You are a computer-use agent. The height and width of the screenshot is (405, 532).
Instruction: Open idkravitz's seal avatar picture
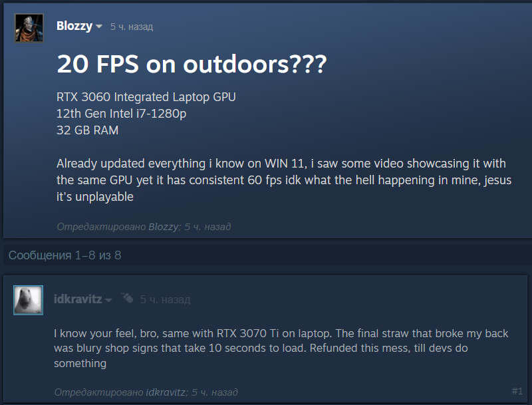[x=28, y=300]
